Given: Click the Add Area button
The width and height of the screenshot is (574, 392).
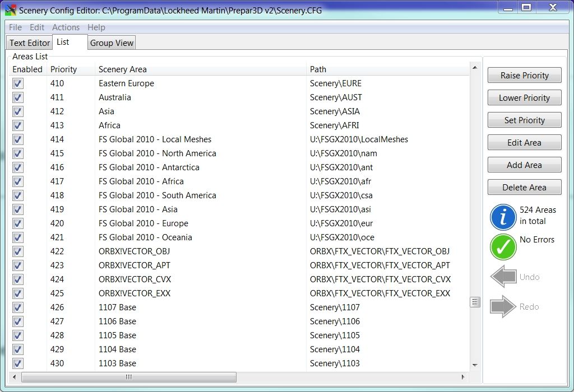Looking at the screenshot, I should pyautogui.click(x=524, y=165).
